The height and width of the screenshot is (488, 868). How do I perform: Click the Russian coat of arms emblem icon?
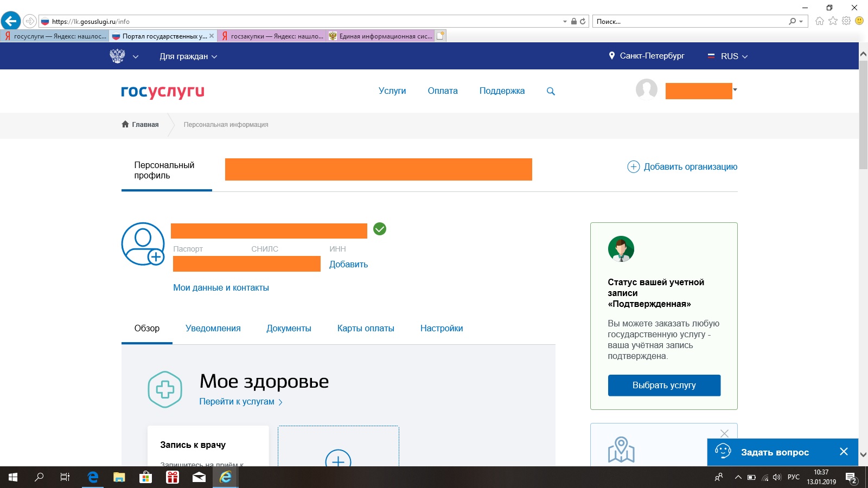point(117,56)
